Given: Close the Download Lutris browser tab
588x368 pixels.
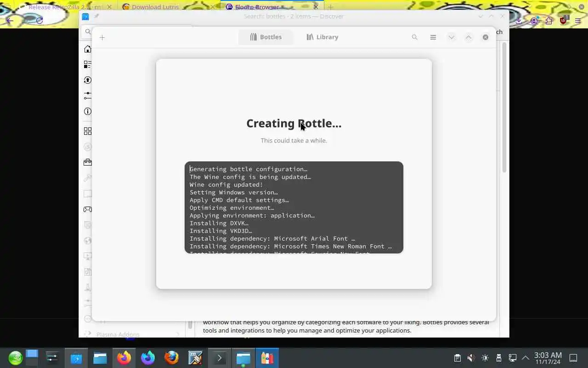Looking at the screenshot, I should (212, 7).
